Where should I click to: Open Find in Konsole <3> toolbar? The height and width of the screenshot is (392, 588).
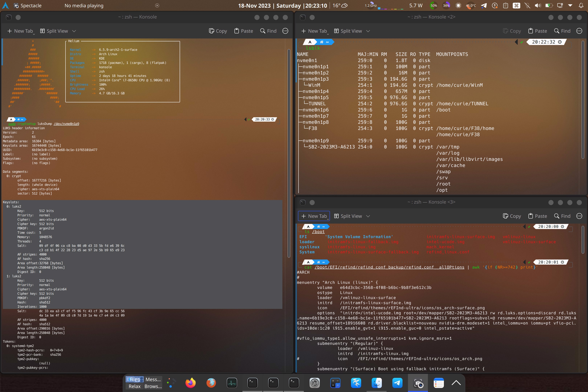(562, 216)
